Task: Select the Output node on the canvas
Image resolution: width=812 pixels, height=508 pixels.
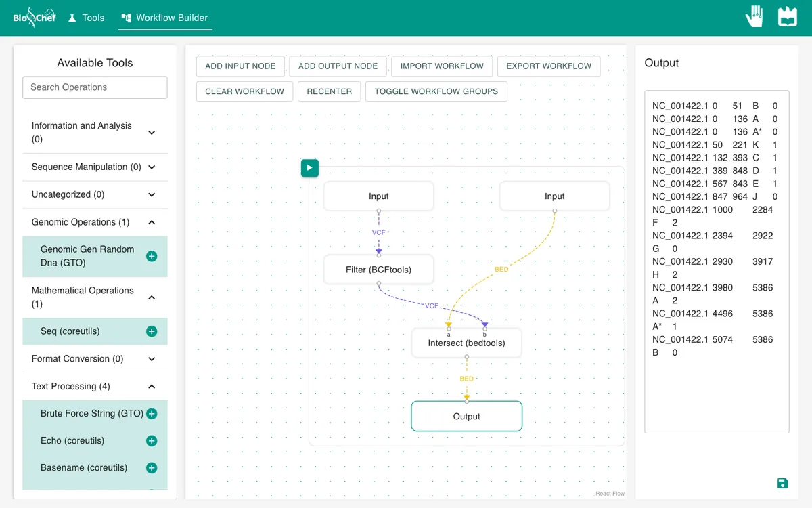Action: click(467, 417)
